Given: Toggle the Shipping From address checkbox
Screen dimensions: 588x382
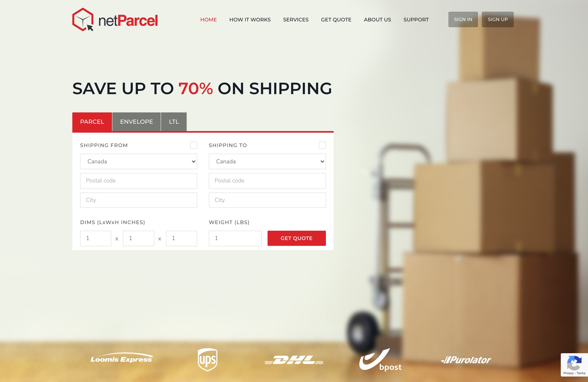Looking at the screenshot, I should coord(193,145).
